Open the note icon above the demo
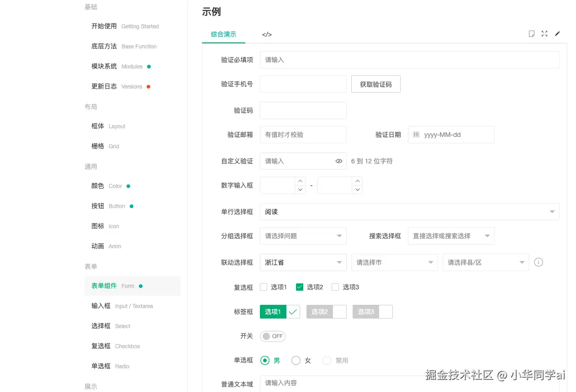This screenshot has height=392, width=576. [532, 34]
